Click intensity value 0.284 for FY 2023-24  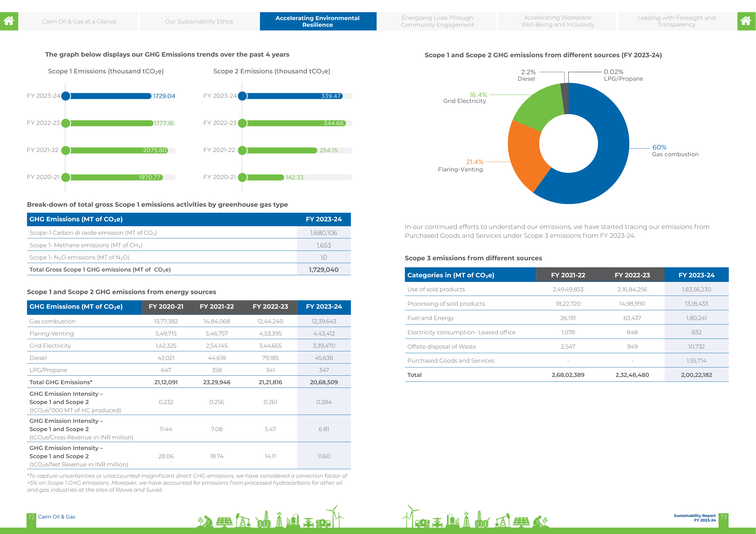(x=324, y=402)
